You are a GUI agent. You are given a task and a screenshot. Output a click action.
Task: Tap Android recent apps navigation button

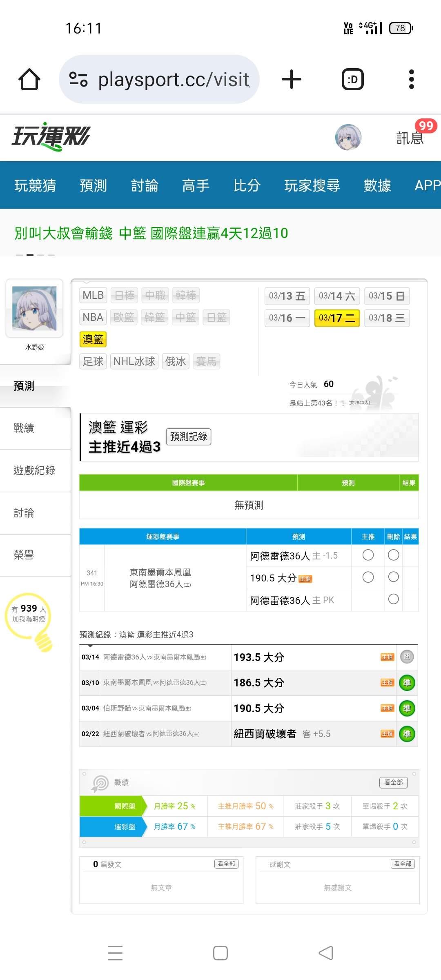(115, 953)
